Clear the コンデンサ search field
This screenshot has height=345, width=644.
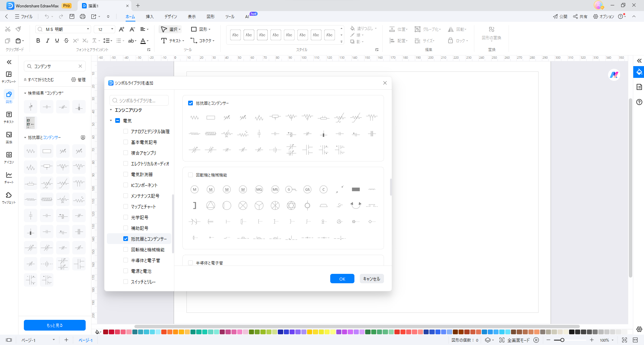(80, 66)
